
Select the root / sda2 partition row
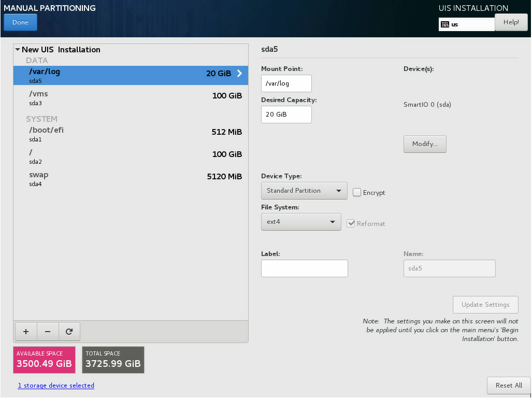click(x=131, y=157)
